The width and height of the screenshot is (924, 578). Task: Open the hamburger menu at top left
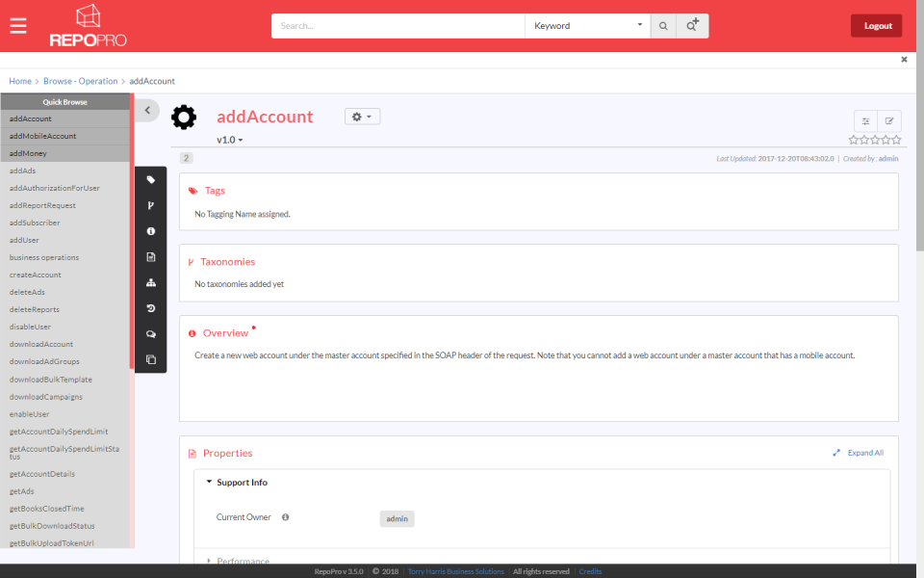[x=17, y=25]
